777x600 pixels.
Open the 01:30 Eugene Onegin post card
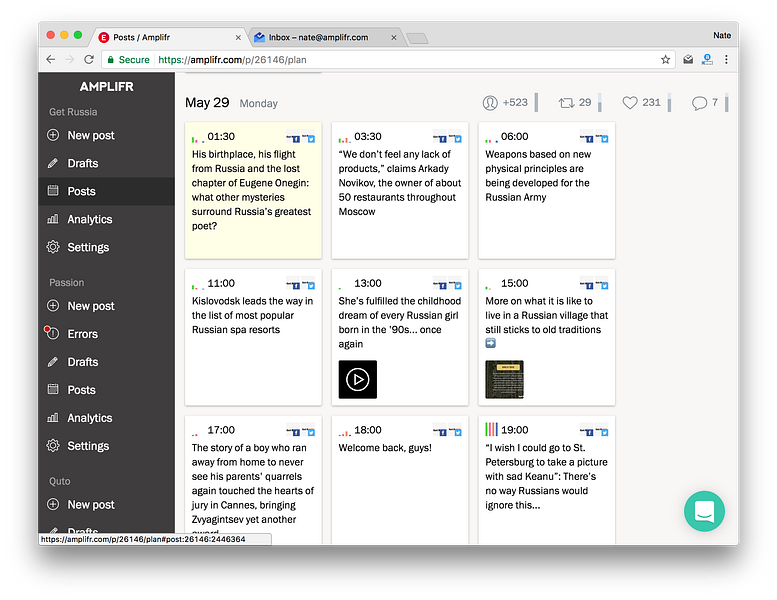tap(253, 190)
